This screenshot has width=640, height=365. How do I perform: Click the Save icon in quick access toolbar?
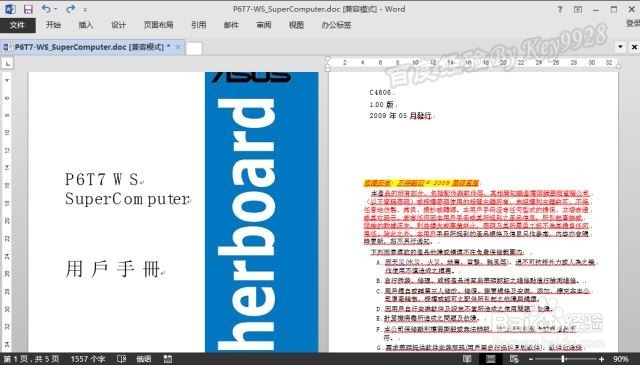tap(28, 9)
